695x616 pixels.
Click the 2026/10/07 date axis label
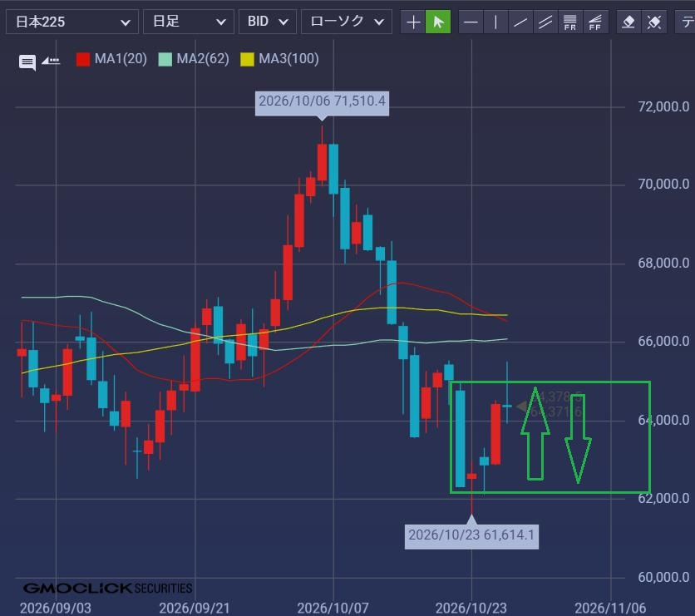click(x=333, y=608)
